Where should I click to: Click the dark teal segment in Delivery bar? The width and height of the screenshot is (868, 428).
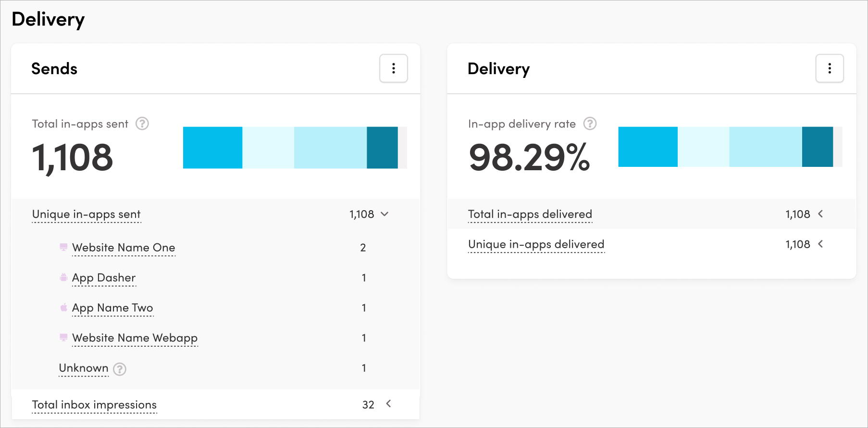click(x=818, y=147)
